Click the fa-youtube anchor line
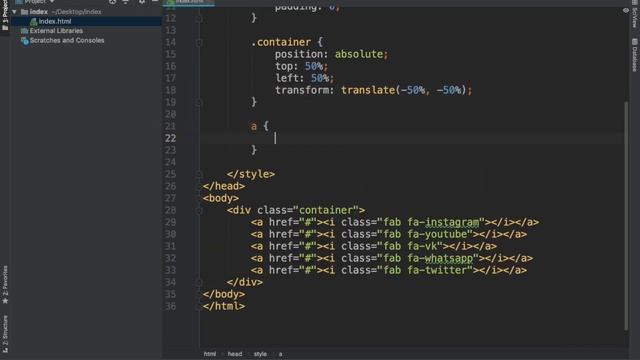The width and height of the screenshot is (640, 360). click(x=389, y=234)
